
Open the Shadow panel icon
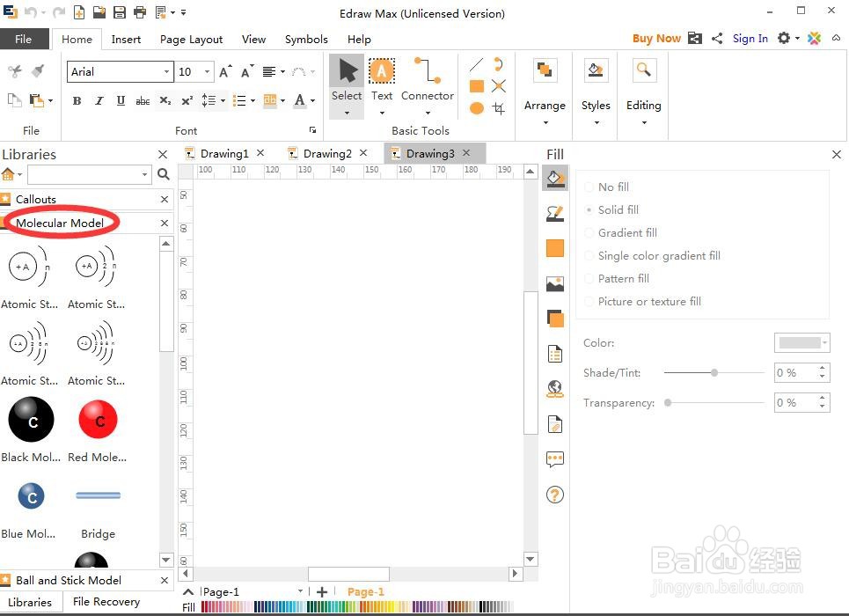pyautogui.click(x=555, y=319)
